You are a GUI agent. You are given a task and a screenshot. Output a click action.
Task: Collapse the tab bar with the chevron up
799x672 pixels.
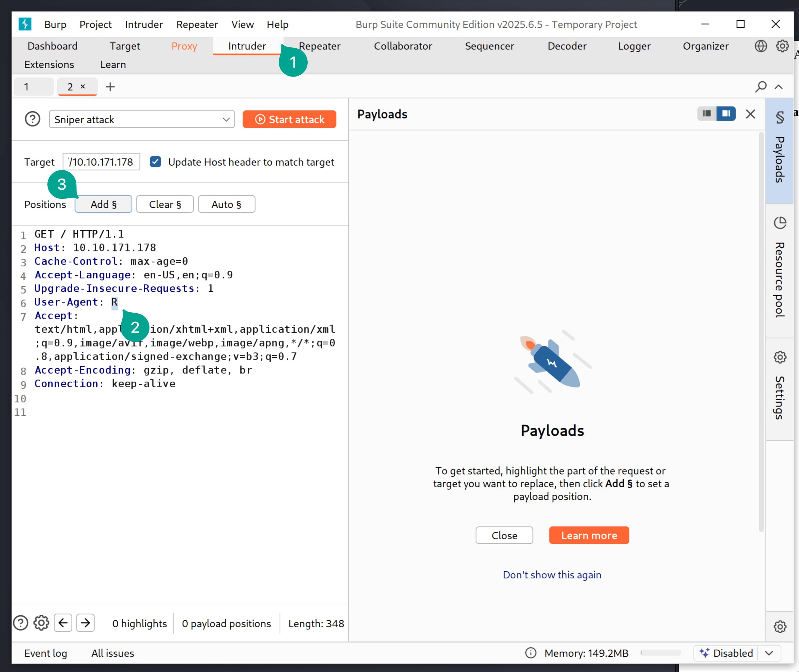[779, 87]
